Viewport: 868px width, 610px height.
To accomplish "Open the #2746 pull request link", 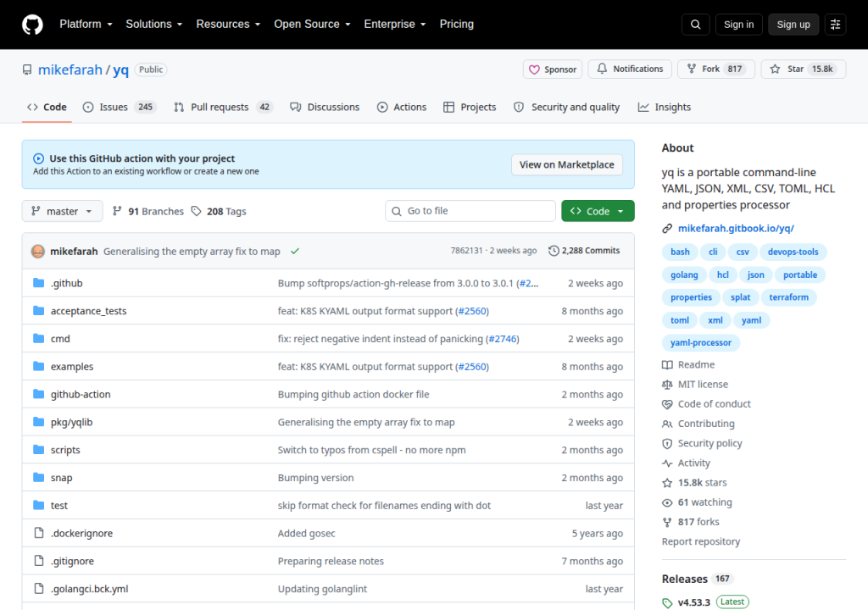I will point(502,338).
